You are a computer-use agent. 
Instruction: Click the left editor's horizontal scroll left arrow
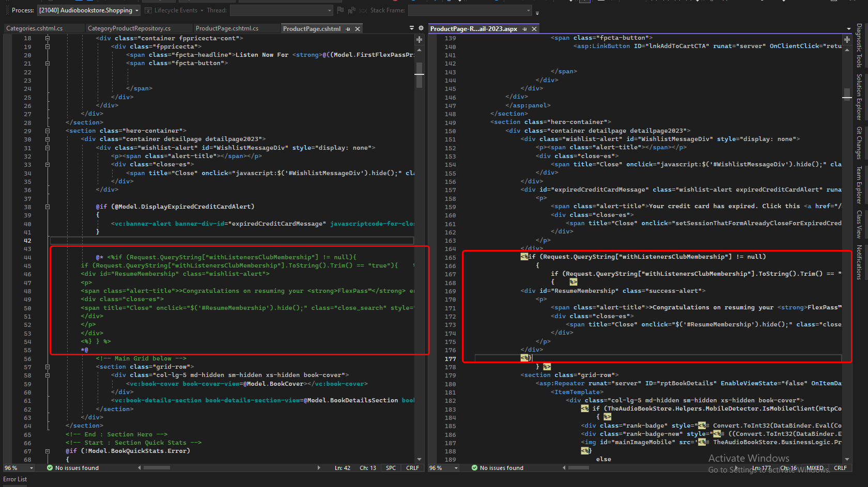tap(139, 468)
